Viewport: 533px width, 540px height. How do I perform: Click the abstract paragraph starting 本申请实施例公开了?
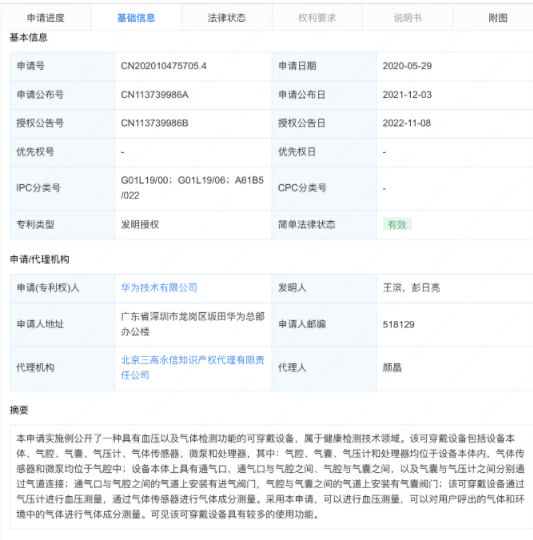tap(270, 477)
